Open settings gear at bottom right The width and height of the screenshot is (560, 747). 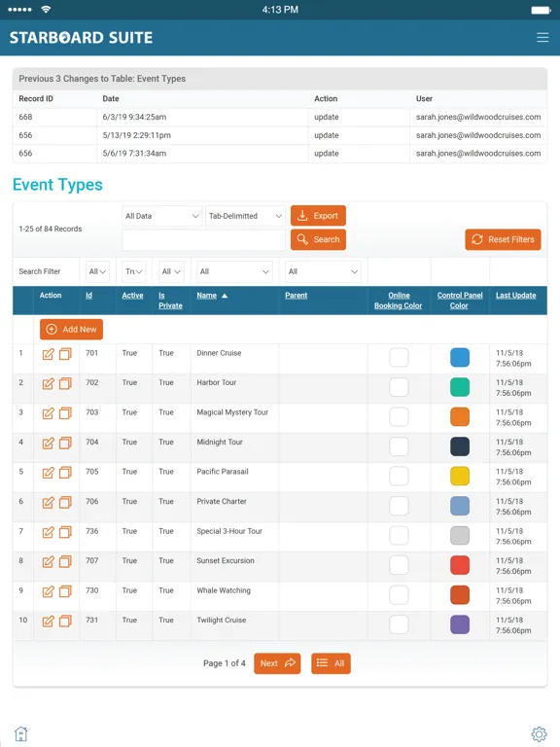(539, 734)
